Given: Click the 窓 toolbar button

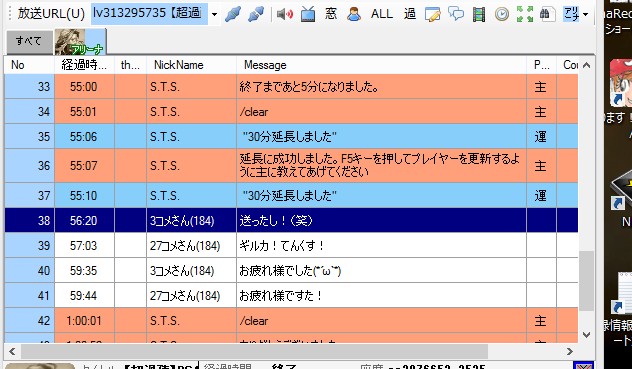Looking at the screenshot, I should pyautogui.click(x=331, y=14).
